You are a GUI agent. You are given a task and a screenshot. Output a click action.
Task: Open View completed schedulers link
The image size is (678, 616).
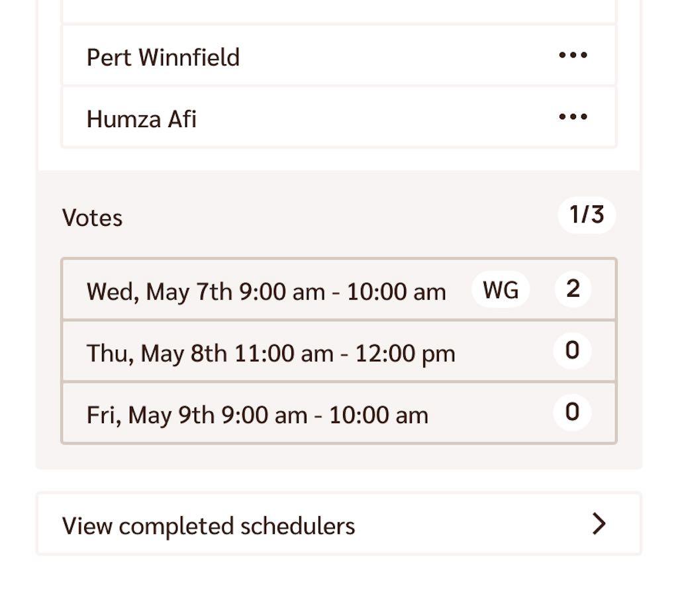[339, 524]
